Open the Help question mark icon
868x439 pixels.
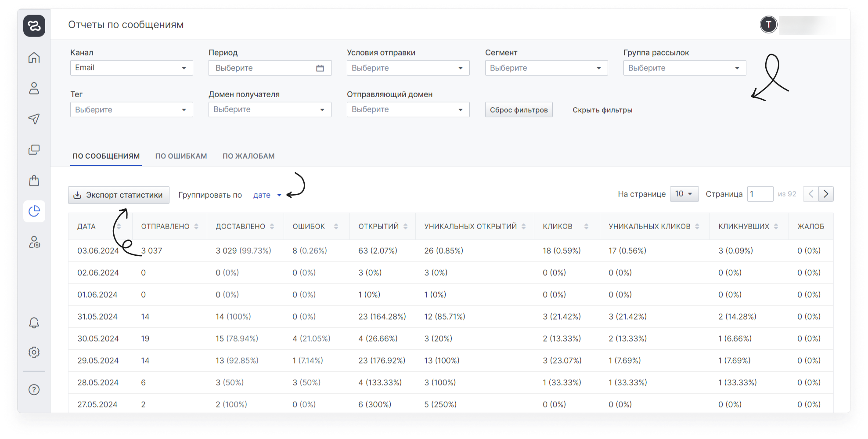click(34, 390)
